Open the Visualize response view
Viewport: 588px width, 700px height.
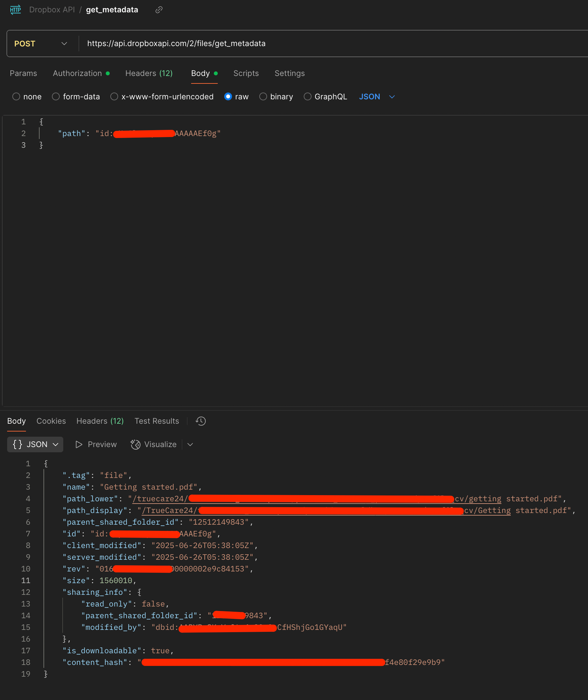pos(154,444)
